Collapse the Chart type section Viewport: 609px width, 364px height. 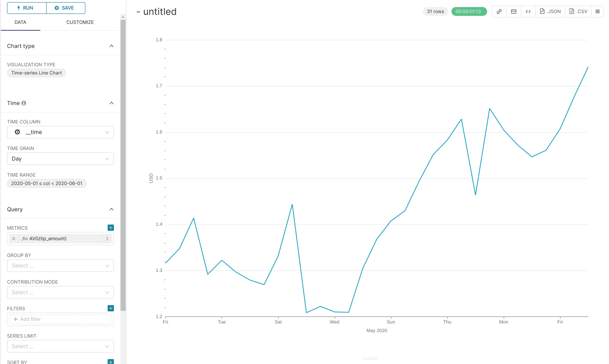coord(111,46)
